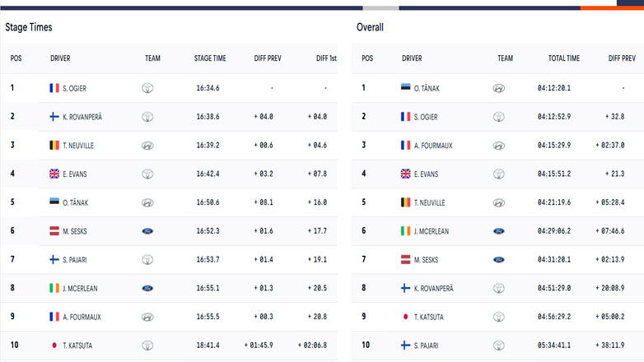Click the Toyota logo in K. Rovanperä's Stage Times row
Image resolution: width=644 pixels, height=362 pixels.
point(147,117)
